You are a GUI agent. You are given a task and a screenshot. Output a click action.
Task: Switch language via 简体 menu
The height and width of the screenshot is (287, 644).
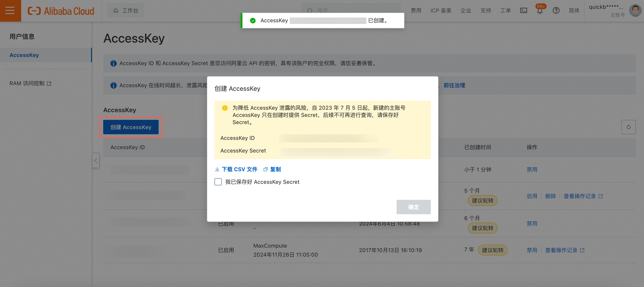point(574,11)
